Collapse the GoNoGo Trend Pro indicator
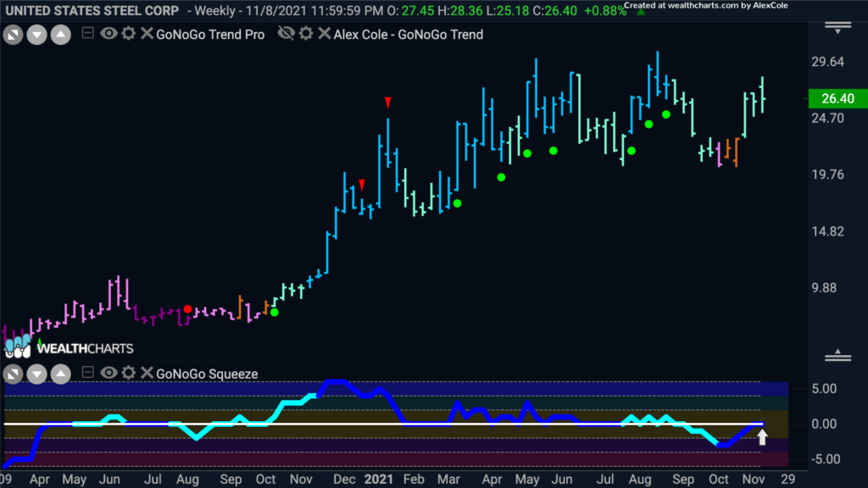 tap(87, 33)
